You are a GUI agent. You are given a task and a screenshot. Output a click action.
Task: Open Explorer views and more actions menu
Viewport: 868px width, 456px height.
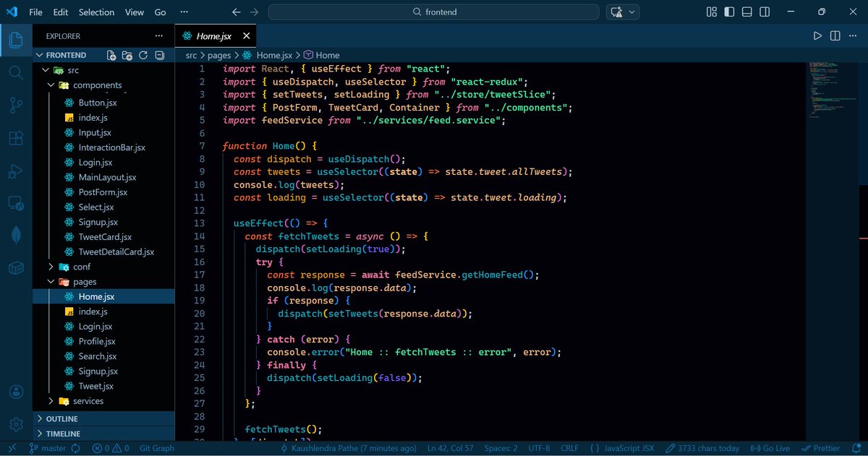(x=158, y=35)
